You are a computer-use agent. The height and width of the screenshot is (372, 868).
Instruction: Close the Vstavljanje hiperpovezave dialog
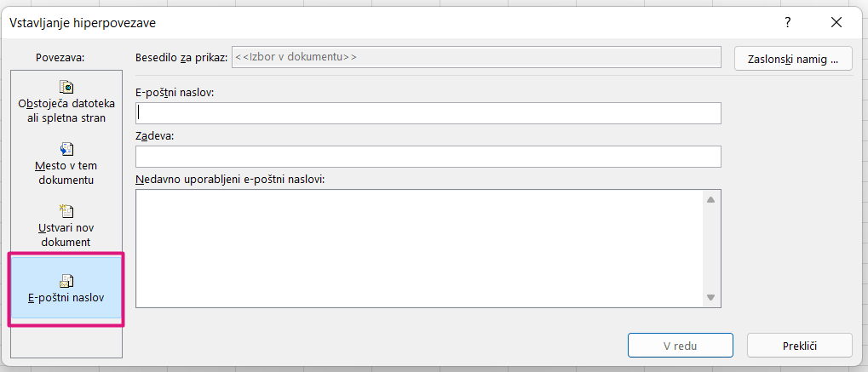836,22
